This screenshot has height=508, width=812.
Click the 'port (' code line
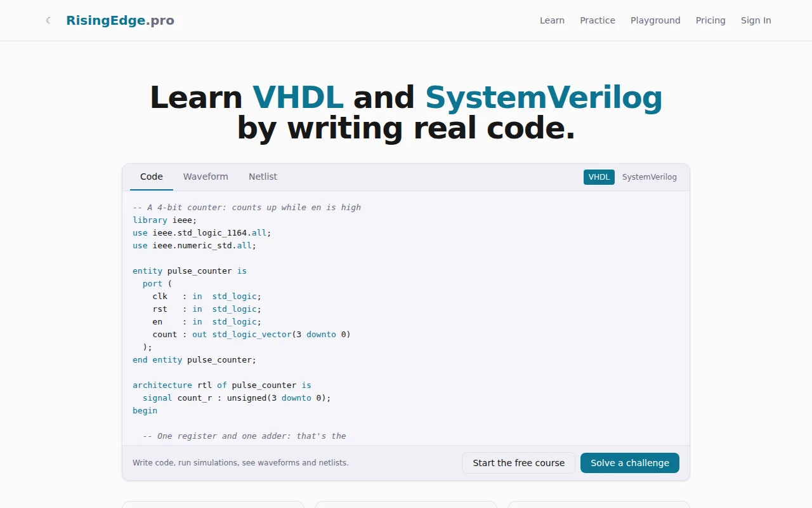[157, 284]
